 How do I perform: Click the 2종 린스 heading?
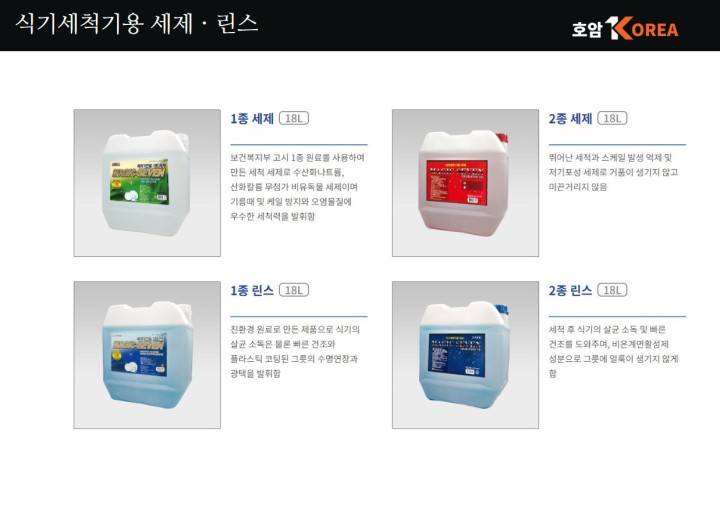(570, 290)
